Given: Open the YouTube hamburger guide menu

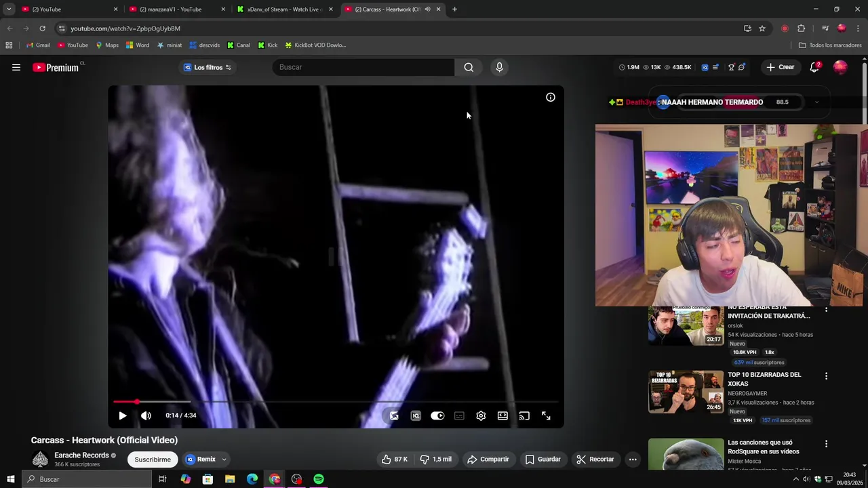Looking at the screenshot, I should click(x=16, y=67).
